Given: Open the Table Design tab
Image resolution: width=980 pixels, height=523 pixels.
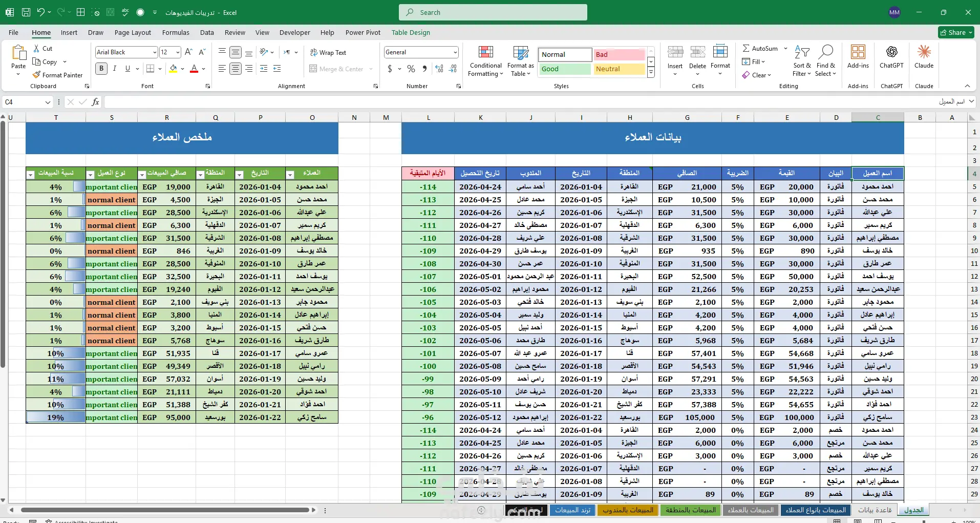Looking at the screenshot, I should (x=411, y=32).
